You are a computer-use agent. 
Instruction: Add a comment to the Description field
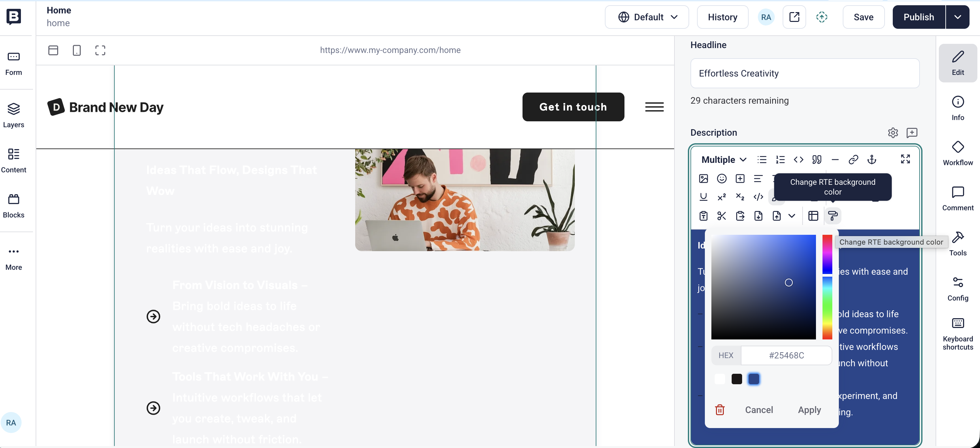pos(911,132)
